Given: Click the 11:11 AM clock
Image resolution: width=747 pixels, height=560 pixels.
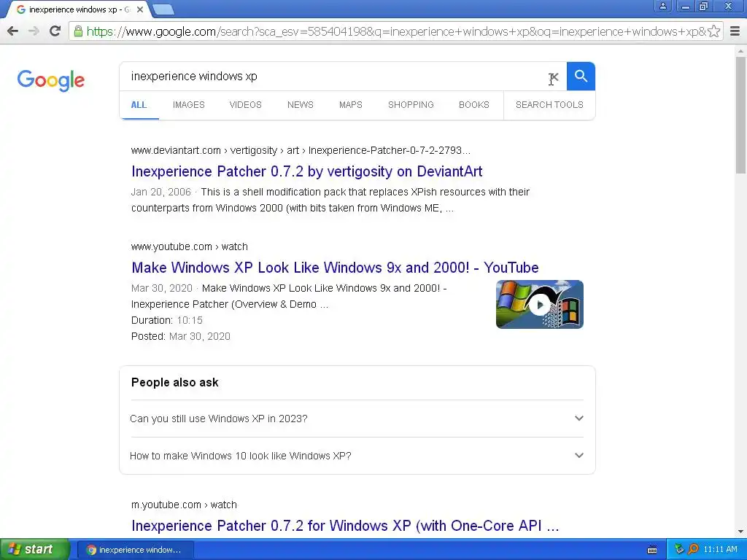Looking at the screenshot, I should click(x=720, y=550).
